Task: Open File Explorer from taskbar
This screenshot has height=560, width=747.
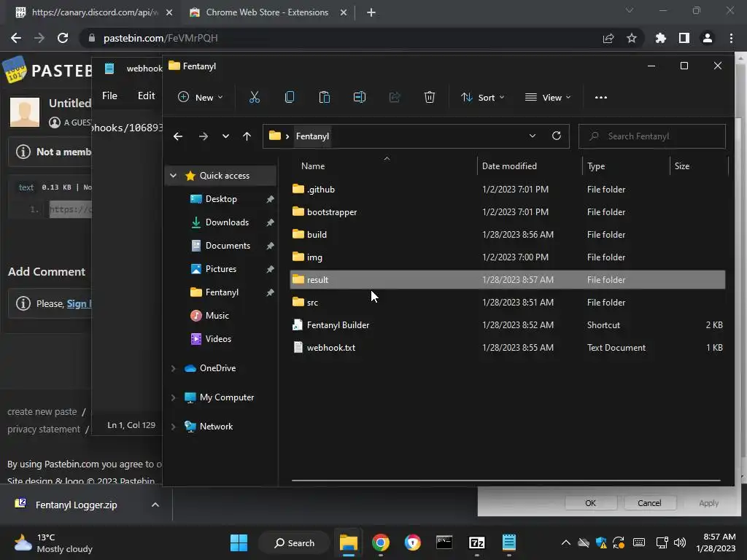Action: pyautogui.click(x=348, y=542)
